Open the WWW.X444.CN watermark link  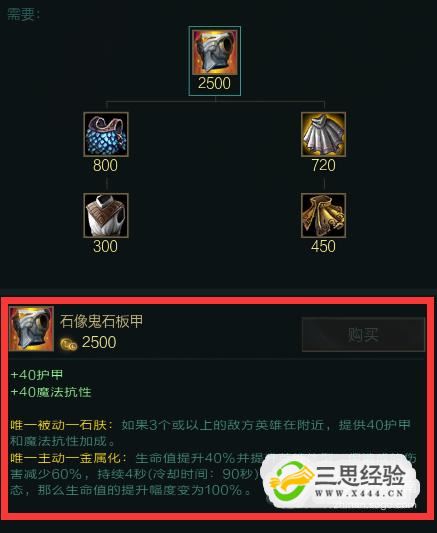tap(359, 493)
